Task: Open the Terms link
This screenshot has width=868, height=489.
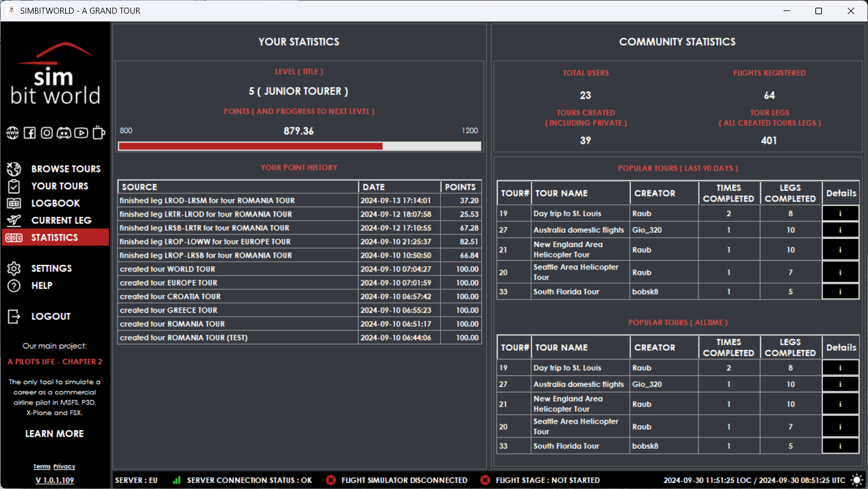Action: click(42, 466)
